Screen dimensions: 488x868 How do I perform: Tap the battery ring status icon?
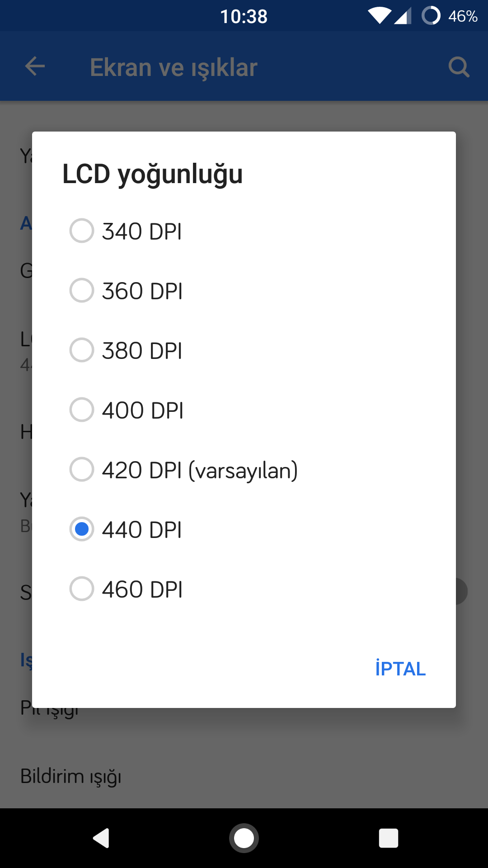click(x=431, y=16)
